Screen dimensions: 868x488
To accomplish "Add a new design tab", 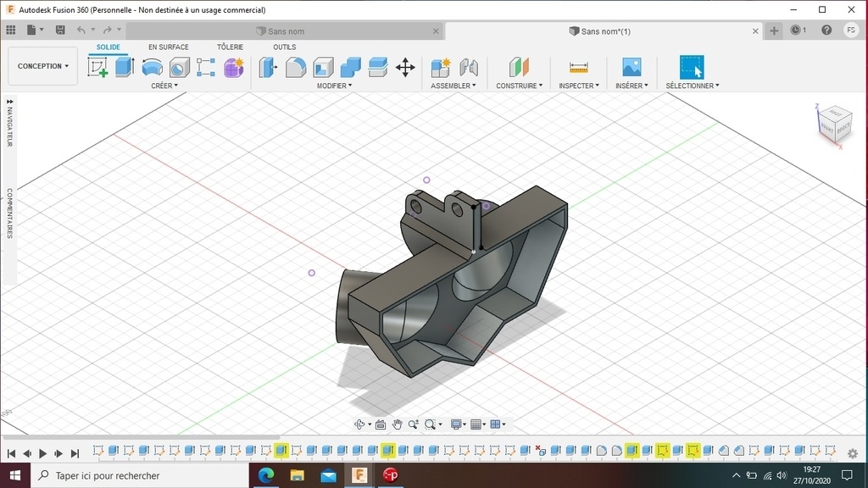I will [x=774, y=31].
